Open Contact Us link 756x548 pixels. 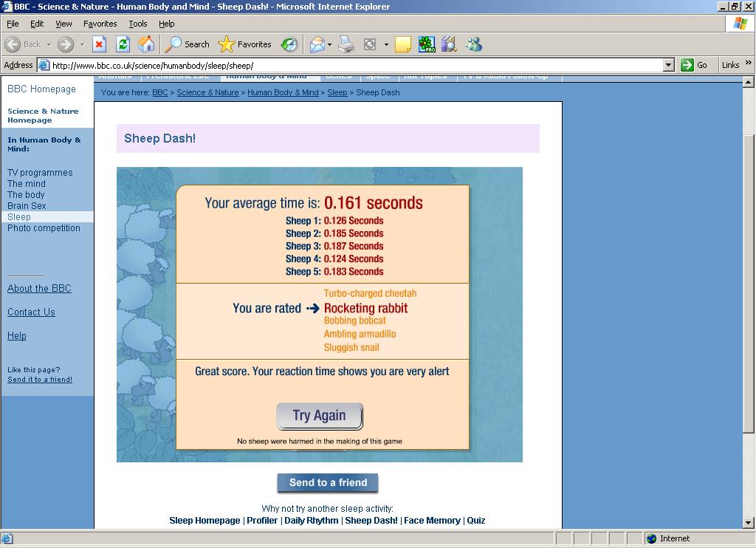coord(31,312)
